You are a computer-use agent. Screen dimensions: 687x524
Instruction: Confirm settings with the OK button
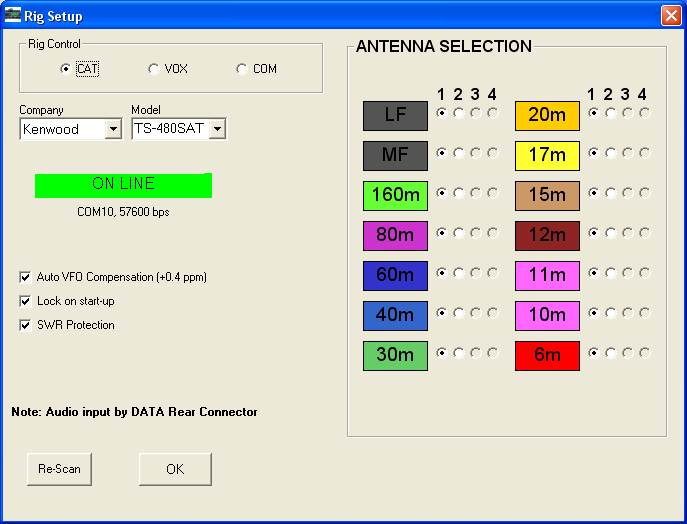pos(175,469)
